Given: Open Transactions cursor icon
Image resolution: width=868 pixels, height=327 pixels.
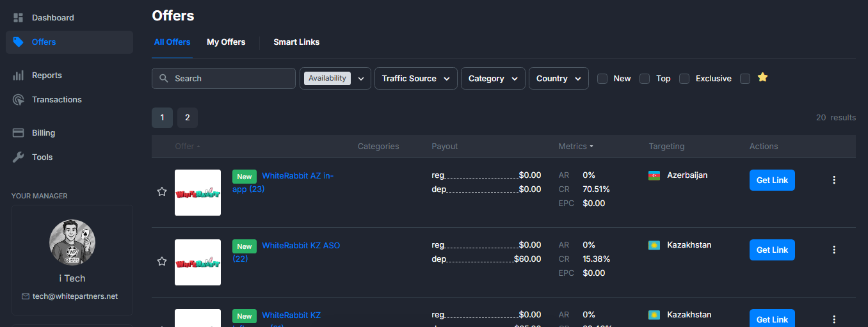Looking at the screenshot, I should coord(18,99).
